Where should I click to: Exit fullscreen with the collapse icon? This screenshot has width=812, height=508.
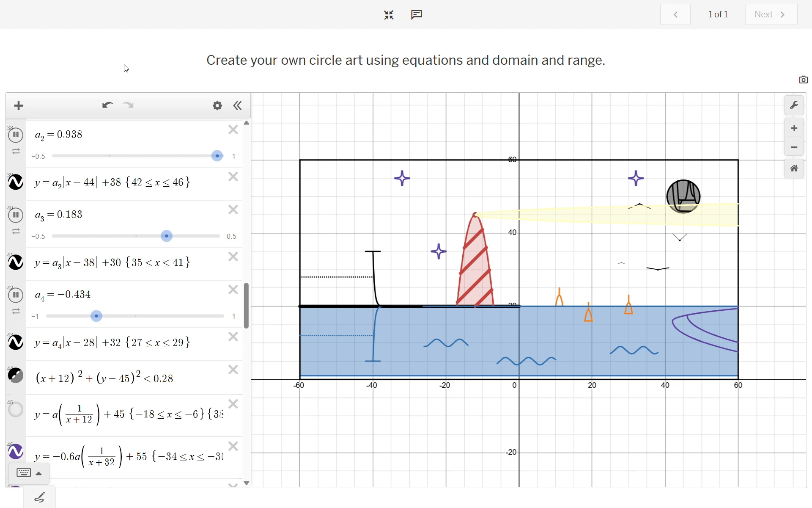389,15
